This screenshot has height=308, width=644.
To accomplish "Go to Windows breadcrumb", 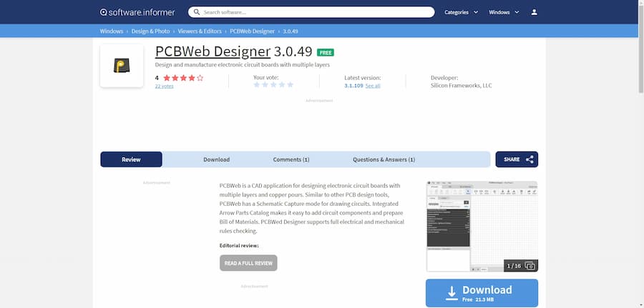I will click(112, 31).
